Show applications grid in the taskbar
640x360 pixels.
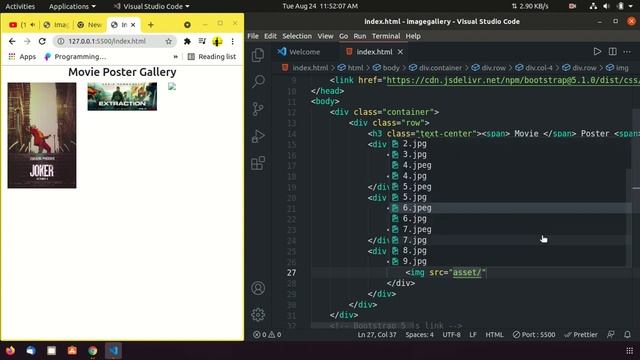click(629, 351)
